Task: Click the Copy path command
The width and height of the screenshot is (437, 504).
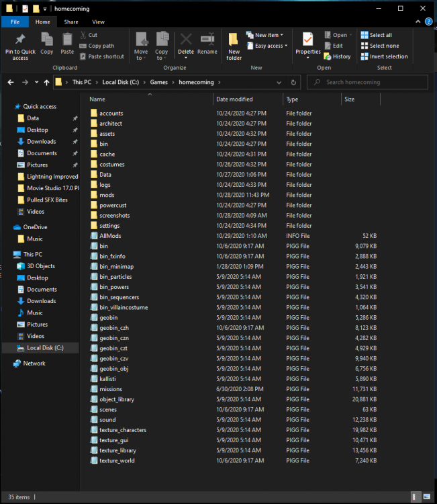Action: point(97,46)
